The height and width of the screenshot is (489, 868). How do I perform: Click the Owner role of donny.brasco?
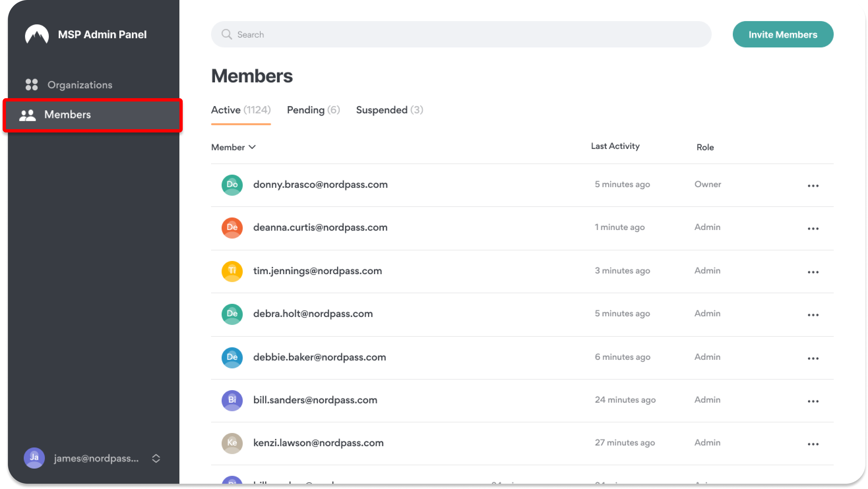708,184
